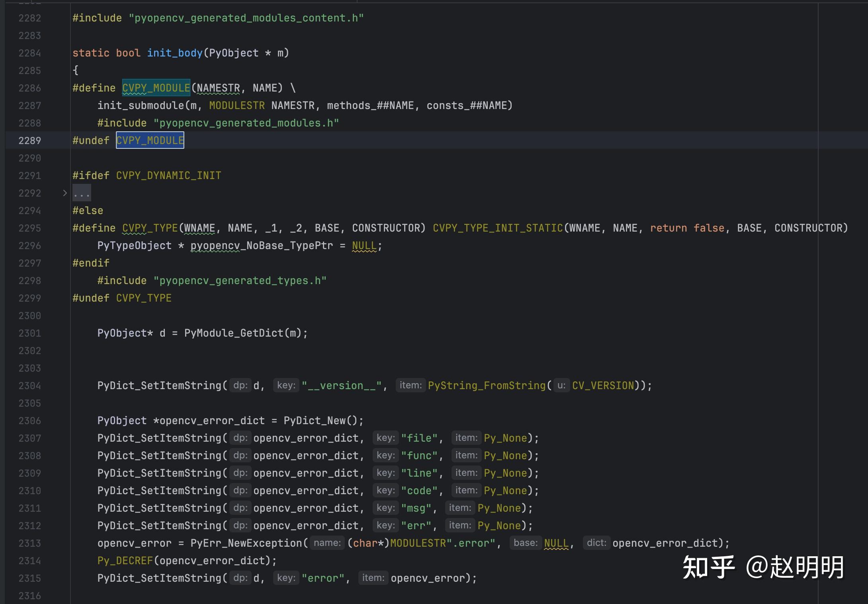Screen dimensions: 868x604
Task: Click Py_None on the "file" line
Action: pyautogui.click(x=505, y=438)
